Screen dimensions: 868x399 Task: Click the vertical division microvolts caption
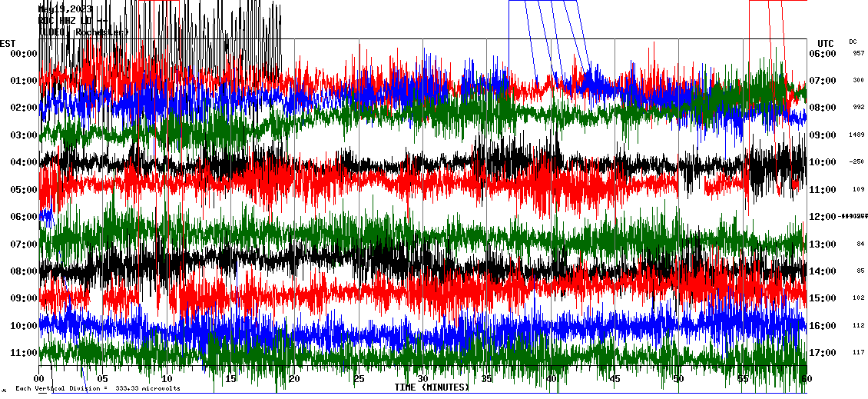98,389
